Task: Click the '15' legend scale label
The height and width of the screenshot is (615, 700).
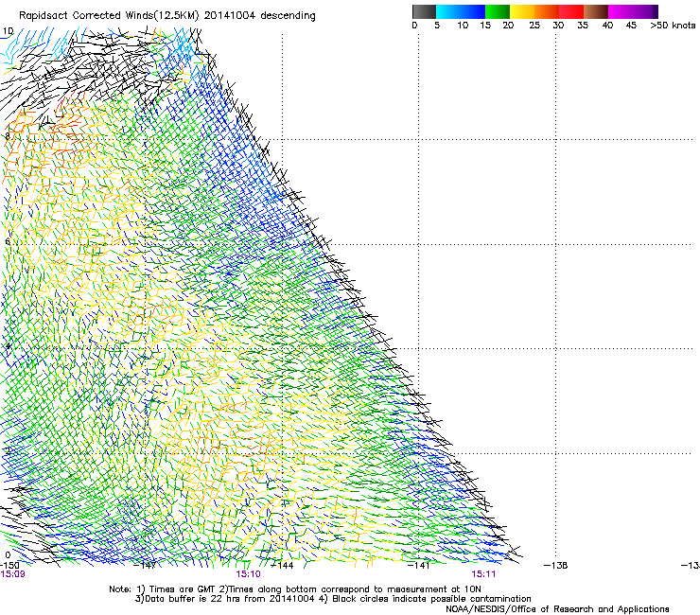Action: (x=485, y=26)
